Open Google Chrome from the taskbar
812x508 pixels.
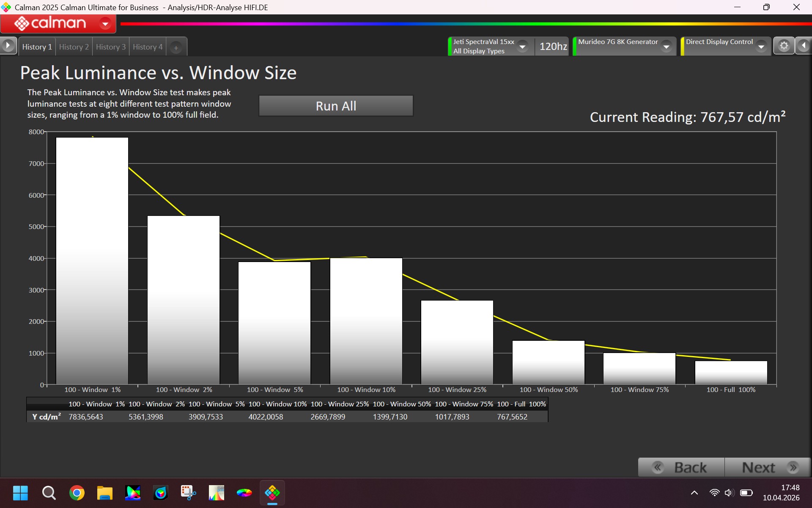[77, 493]
